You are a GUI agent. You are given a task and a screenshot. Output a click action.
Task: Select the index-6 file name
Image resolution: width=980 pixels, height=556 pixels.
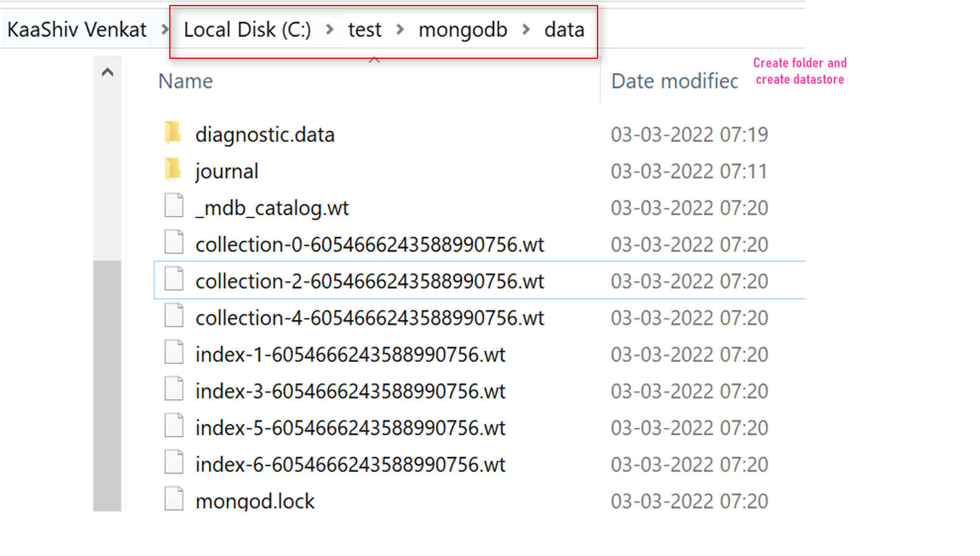350,464
